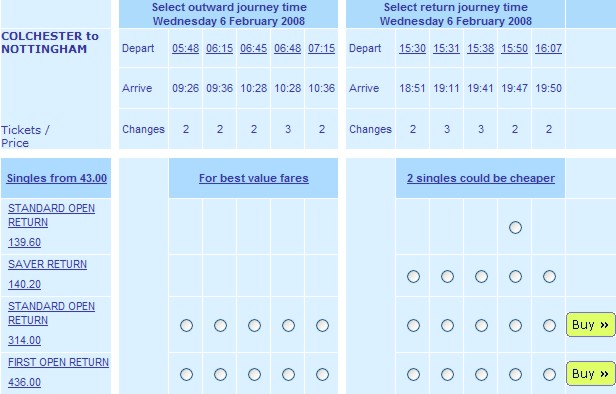
Task: Select First Open Return radio for 15:38 return
Action: coord(481,374)
